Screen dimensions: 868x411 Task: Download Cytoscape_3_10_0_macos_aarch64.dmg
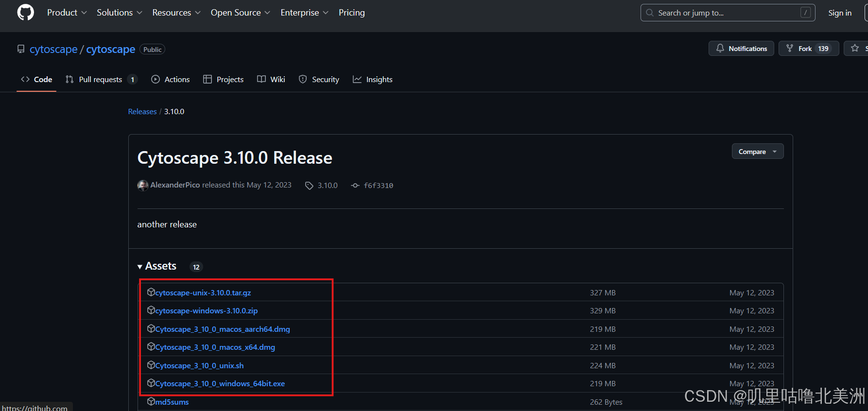pyautogui.click(x=223, y=329)
